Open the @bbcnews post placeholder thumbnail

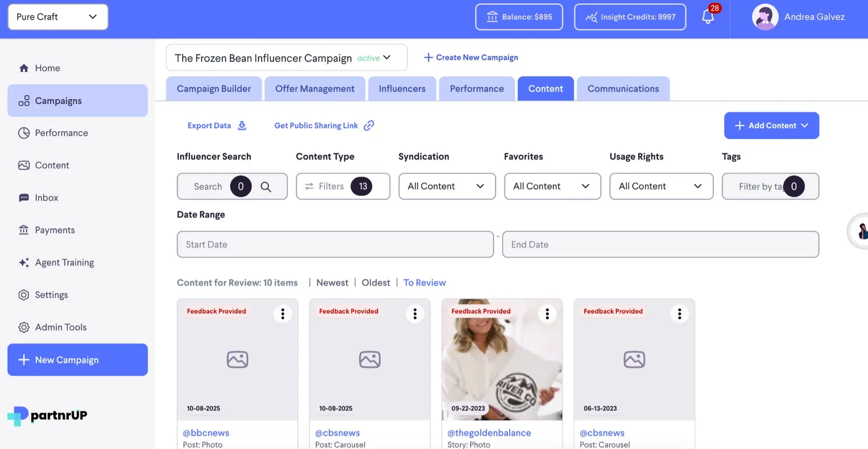[x=237, y=360]
